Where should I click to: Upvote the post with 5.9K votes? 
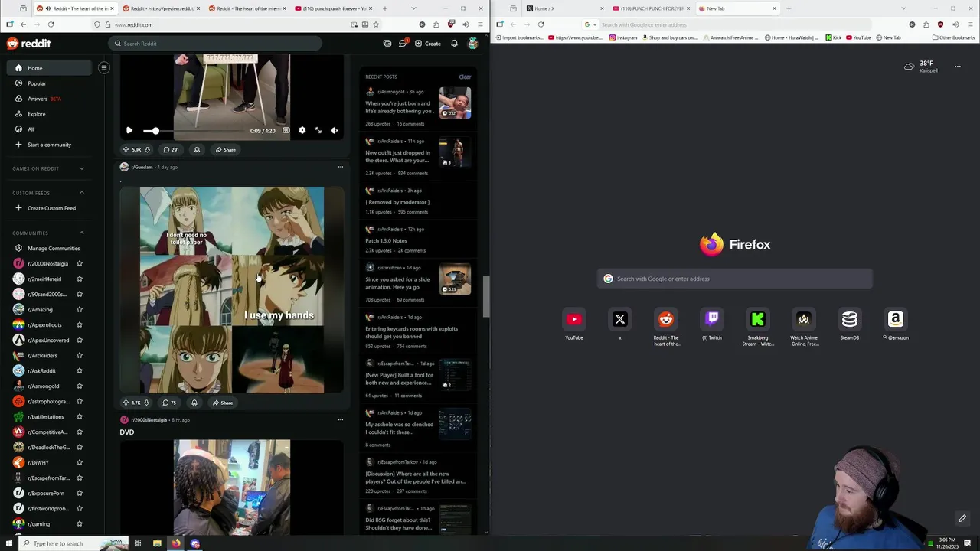126,150
